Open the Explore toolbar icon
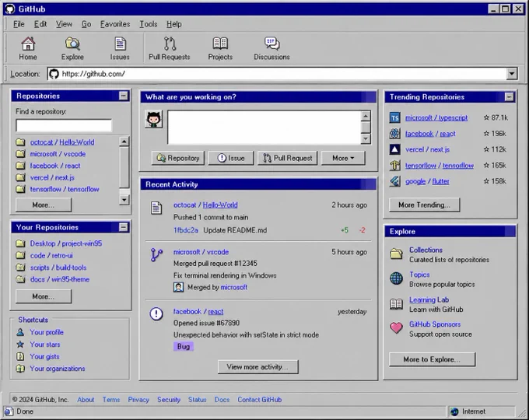529x420 pixels. (72, 48)
